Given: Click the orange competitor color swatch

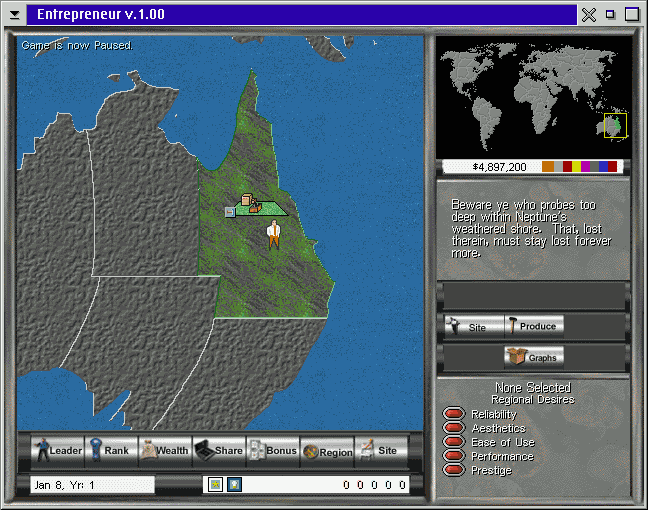Looking at the screenshot, I should [x=548, y=167].
